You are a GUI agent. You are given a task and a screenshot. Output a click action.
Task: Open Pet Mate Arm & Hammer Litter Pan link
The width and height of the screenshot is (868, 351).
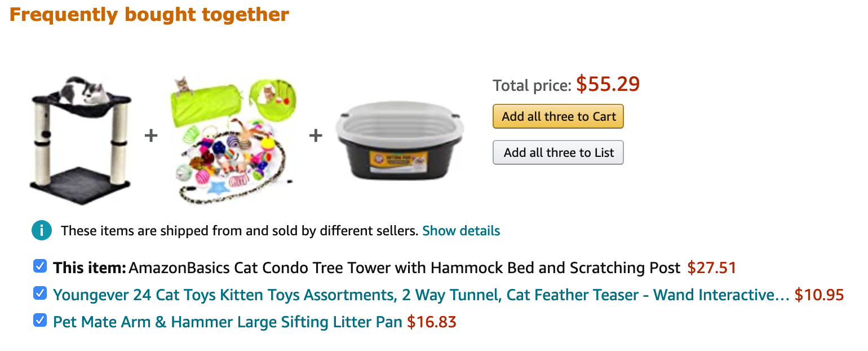(x=228, y=322)
